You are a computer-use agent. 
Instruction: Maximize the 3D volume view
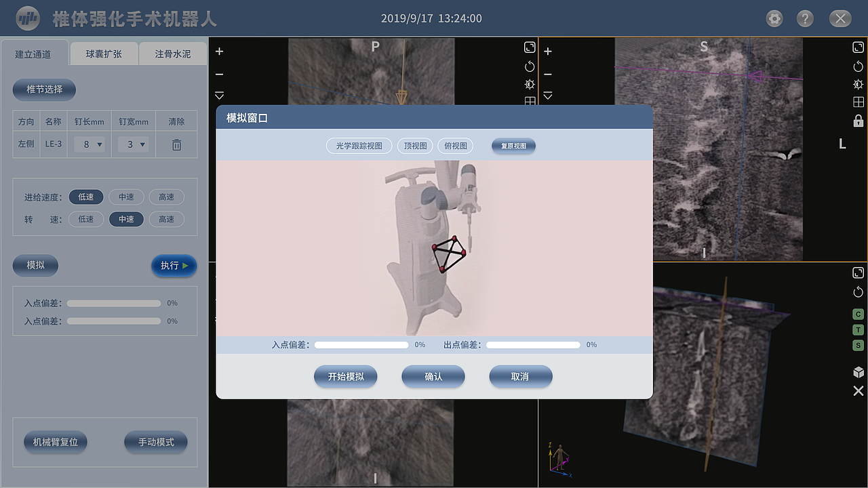(x=858, y=272)
